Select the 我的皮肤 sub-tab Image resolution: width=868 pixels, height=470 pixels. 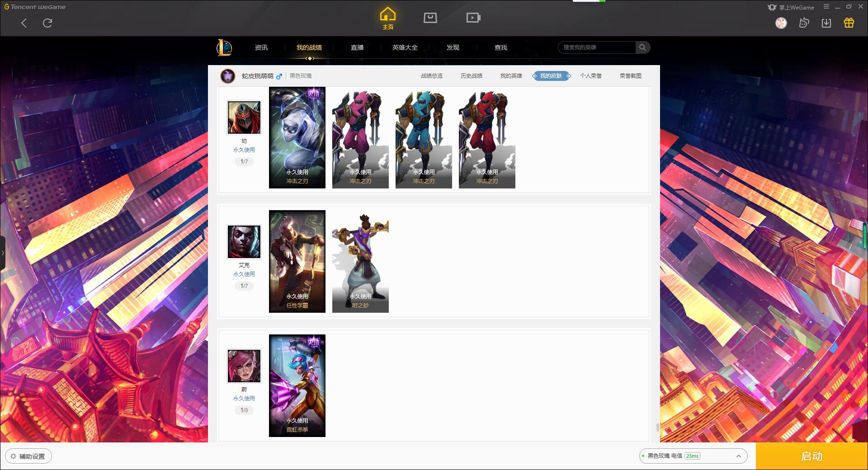[551, 76]
